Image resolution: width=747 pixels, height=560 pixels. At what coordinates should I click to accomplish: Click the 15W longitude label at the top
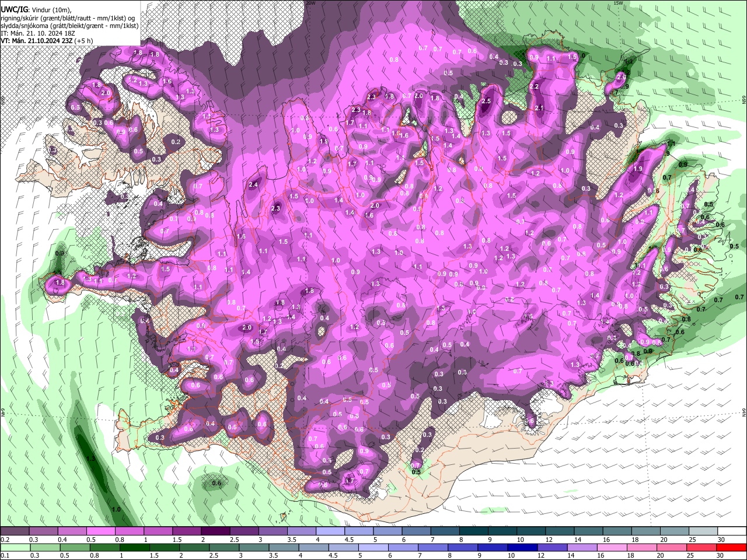tap(619, 3)
